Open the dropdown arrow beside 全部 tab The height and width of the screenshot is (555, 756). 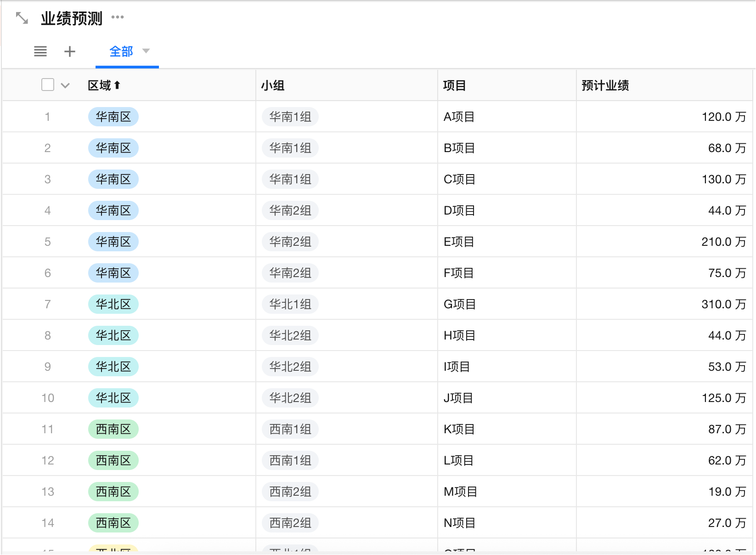146,51
